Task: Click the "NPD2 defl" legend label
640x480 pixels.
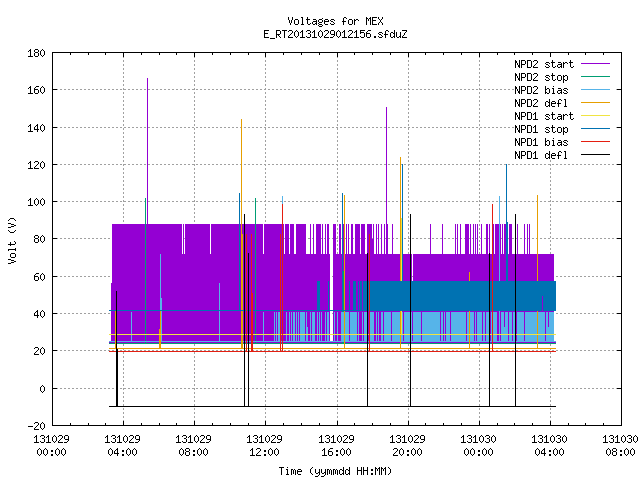Action: click(541, 103)
